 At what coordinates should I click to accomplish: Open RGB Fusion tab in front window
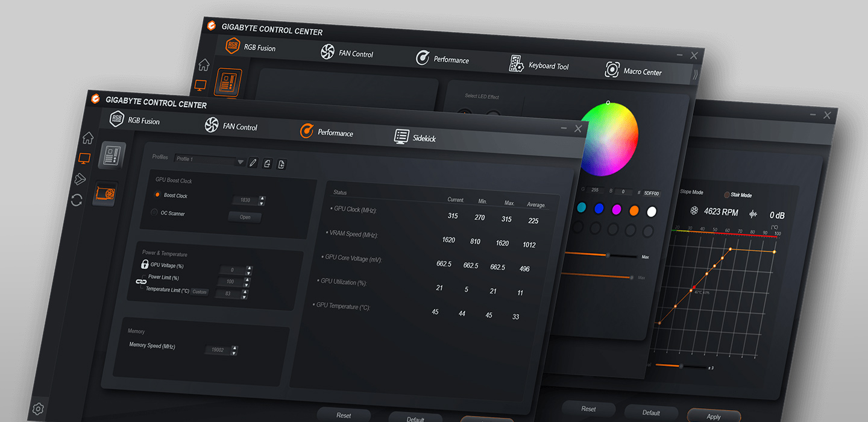click(134, 120)
